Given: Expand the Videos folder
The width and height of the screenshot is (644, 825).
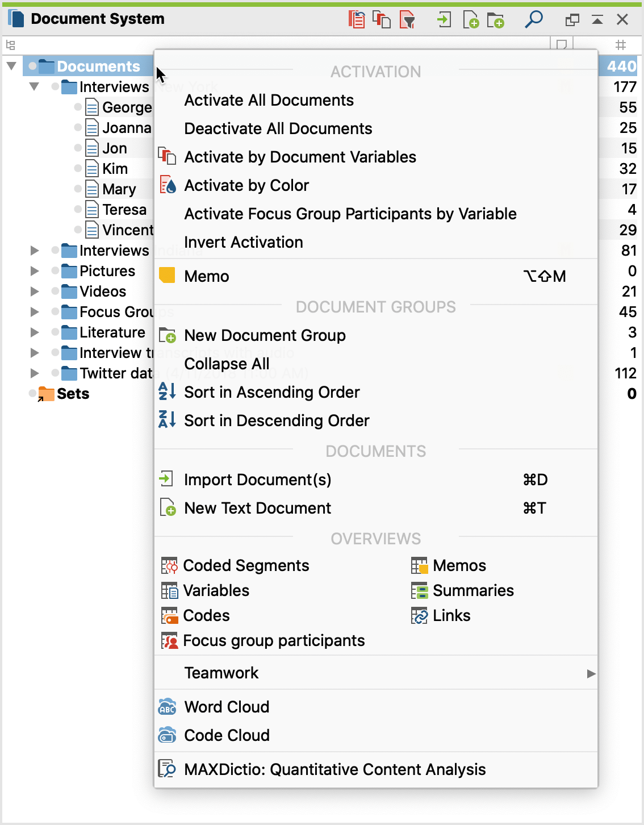Looking at the screenshot, I should [35, 291].
